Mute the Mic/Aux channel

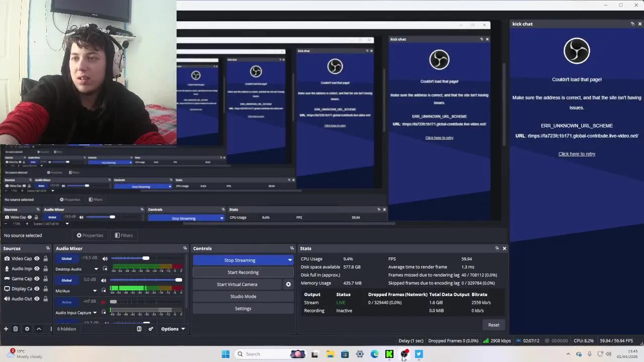(104, 280)
